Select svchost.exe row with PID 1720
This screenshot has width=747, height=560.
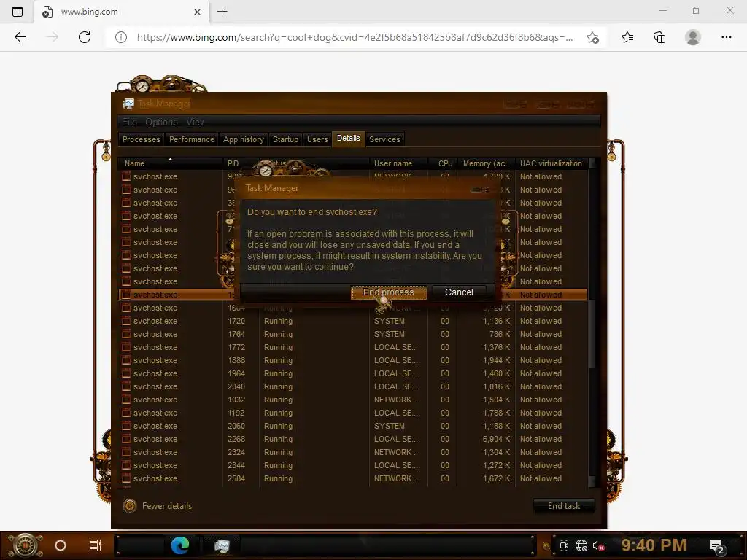pos(353,322)
